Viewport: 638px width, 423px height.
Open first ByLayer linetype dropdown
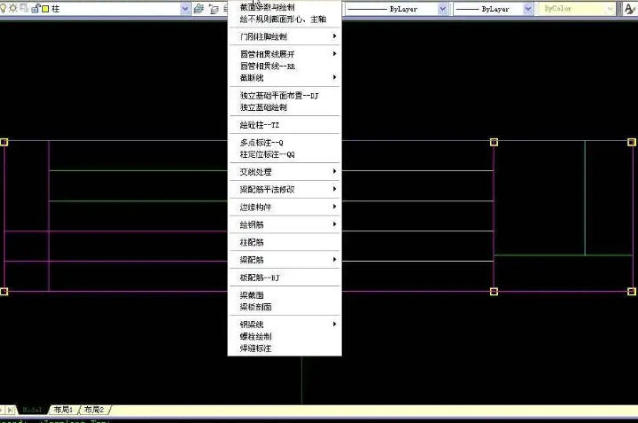coord(442,9)
